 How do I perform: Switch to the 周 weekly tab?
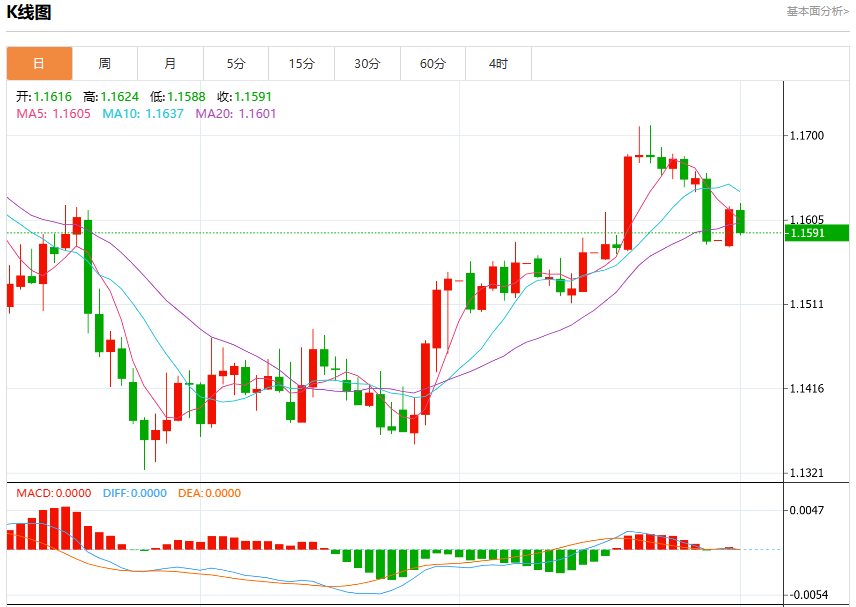[x=105, y=63]
